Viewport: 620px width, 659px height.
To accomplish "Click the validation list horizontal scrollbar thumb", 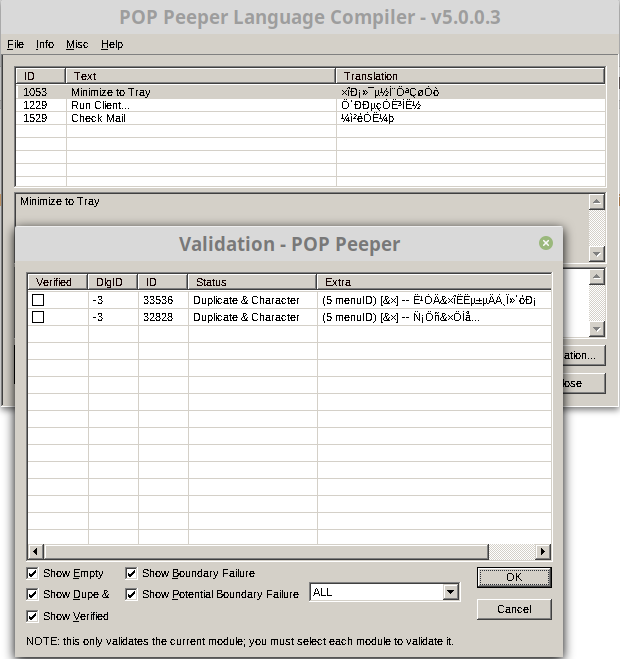I will 266,551.
